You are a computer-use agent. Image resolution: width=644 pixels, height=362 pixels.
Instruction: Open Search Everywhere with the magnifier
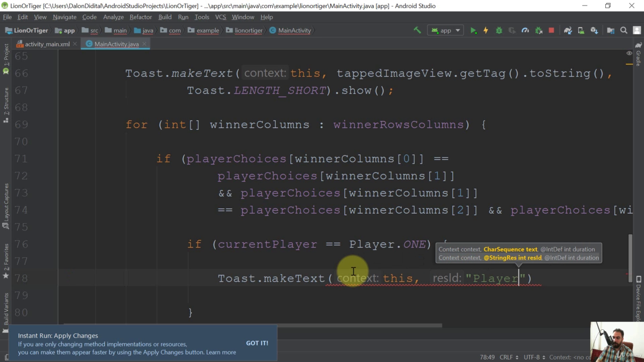623,30
